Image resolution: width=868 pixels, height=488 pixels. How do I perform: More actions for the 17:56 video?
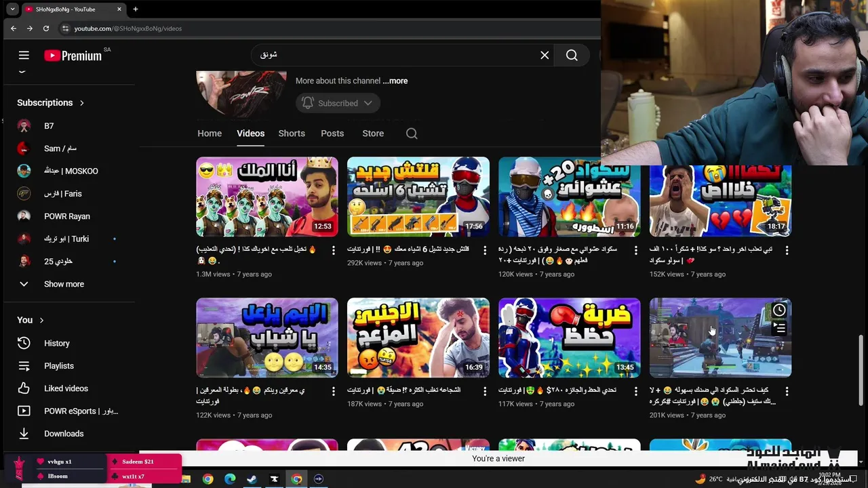pyautogui.click(x=484, y=250)
